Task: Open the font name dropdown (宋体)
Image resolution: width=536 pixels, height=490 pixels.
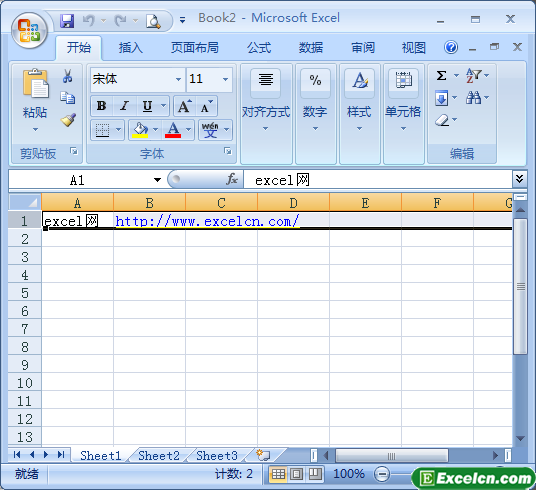Action: pyautogui.click(x=178, y=79)
